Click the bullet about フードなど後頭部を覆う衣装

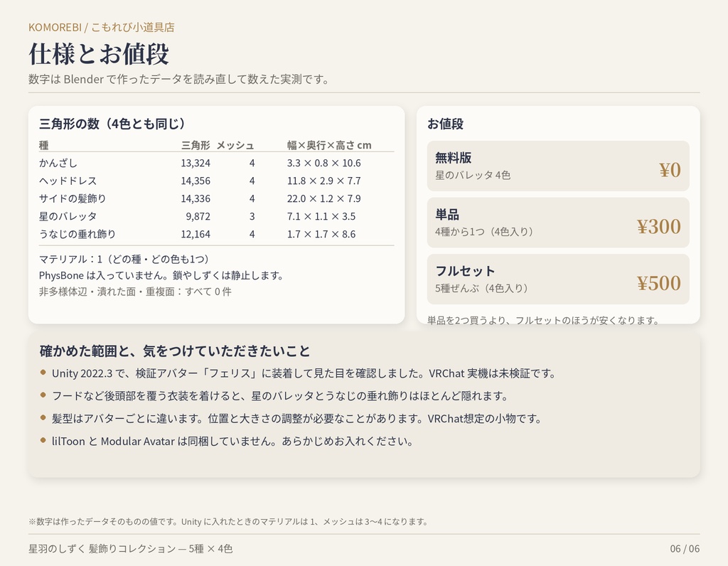pyautogui.click(x=280, y=396)
